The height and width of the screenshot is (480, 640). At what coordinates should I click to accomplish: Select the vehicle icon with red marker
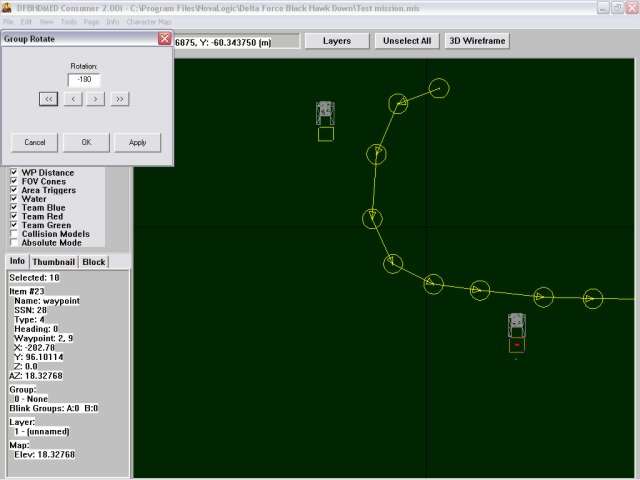[x=516, y=325]
